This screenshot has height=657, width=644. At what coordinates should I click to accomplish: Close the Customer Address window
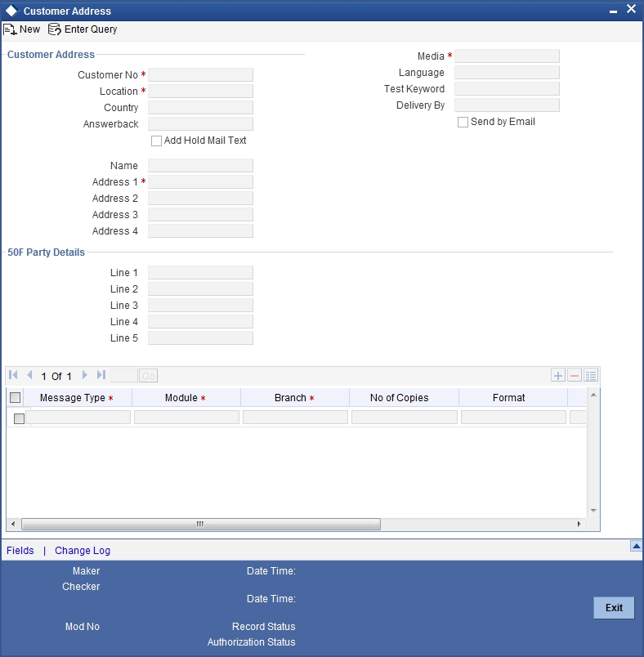click(x=632, y=9)
